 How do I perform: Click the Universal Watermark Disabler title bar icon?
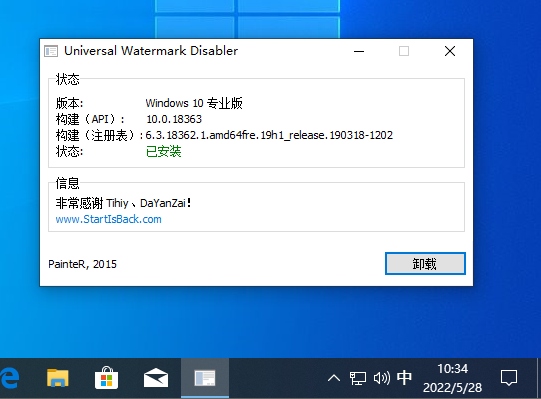[x=51, y=51]
